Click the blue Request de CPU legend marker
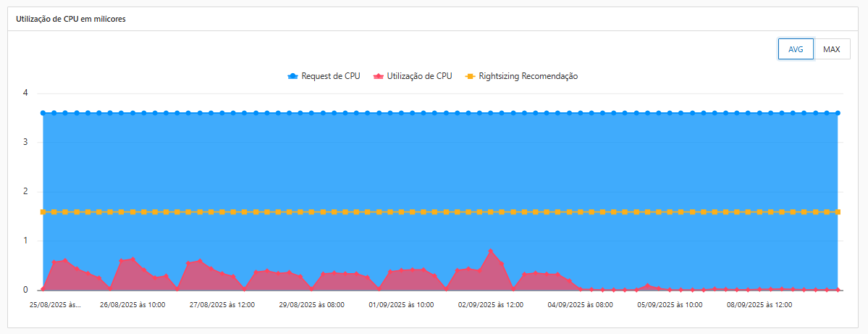This screenshot has width=868, height=334. [293, 76]
